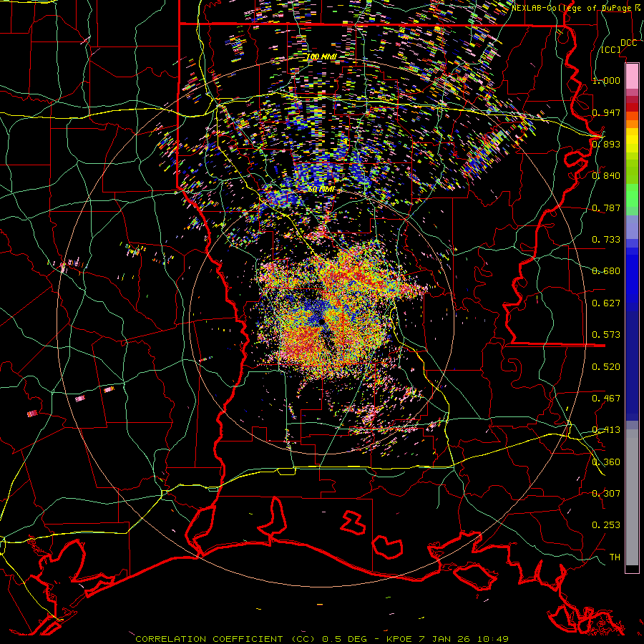Click the 0.893 scale value

pos(606,144)
